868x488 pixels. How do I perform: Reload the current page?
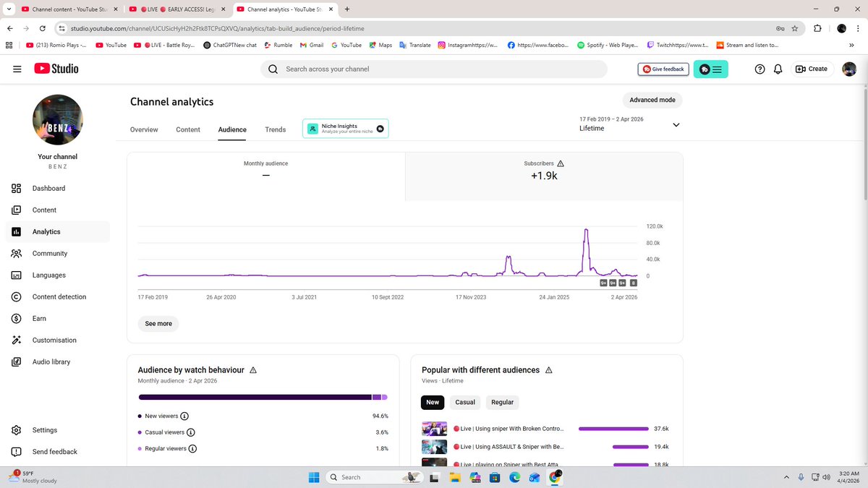pyautogui.click(x=43, y=28)
